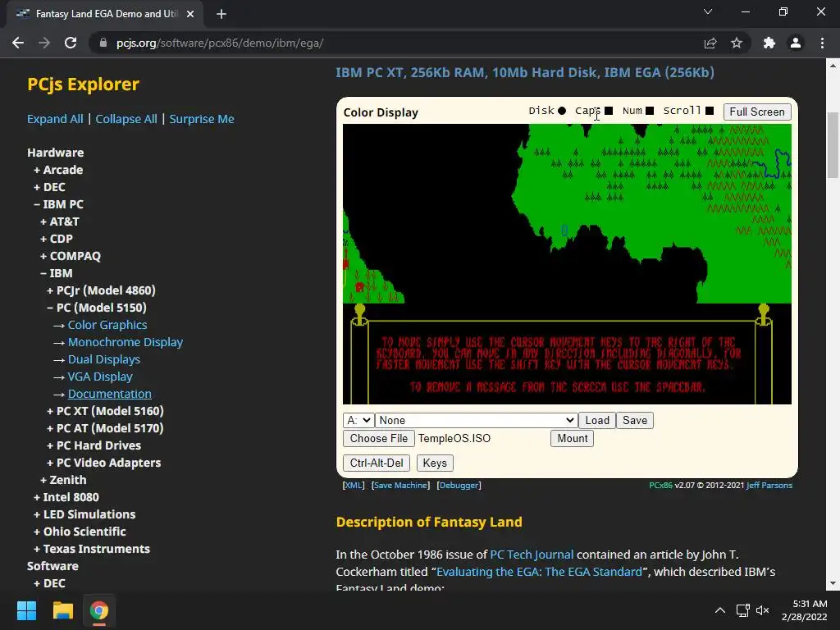Expand the Arcade tree node

pyautogui.click(x=58, y=170)
